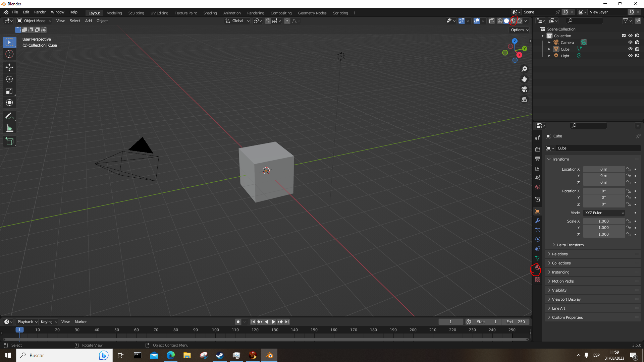Select the Move tool in toolbar
Viewport: 644px width, 362px height.
[x=9, y=67]
